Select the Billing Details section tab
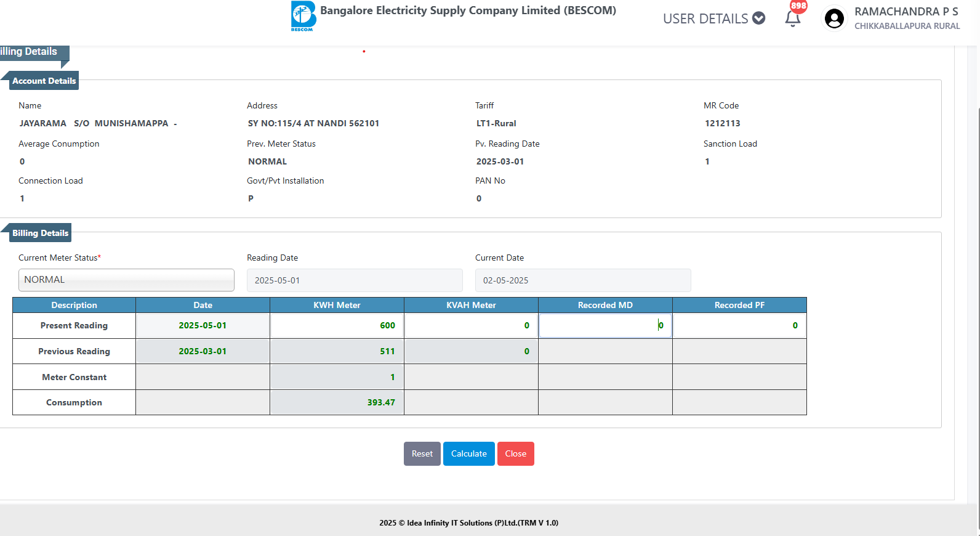 [40, 233]
